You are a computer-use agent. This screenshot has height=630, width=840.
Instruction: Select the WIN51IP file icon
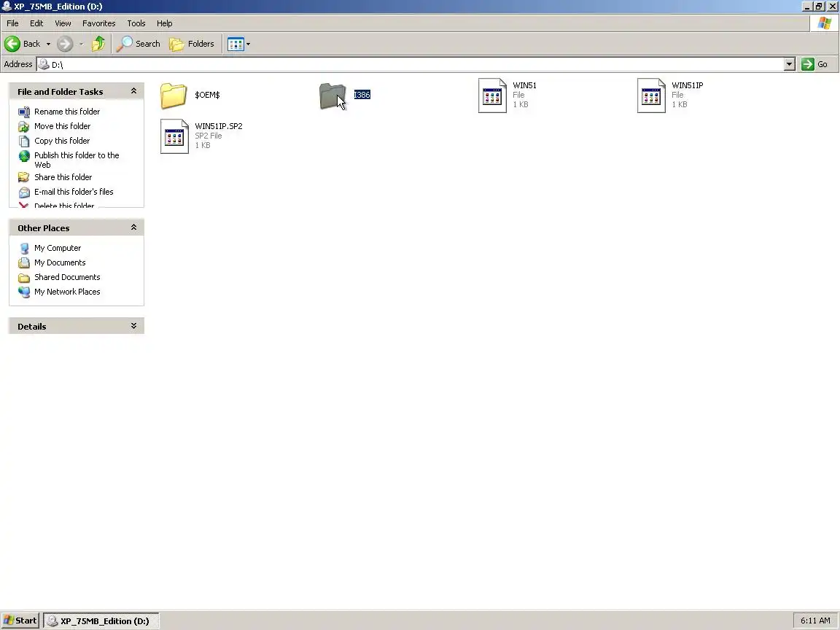click(x=651, y=96)
